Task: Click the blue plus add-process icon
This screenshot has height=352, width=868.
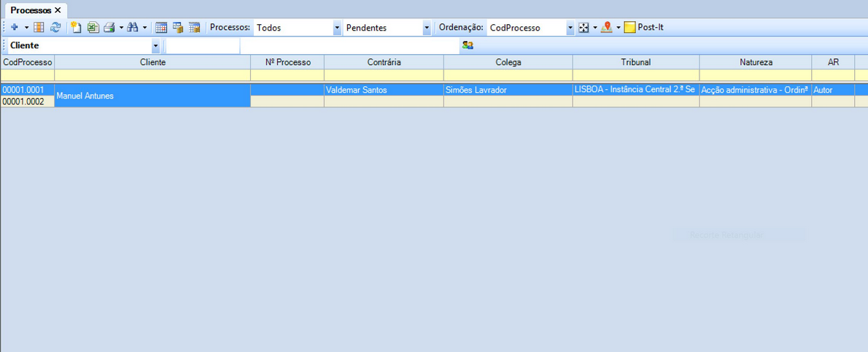Action: [15, 27]
